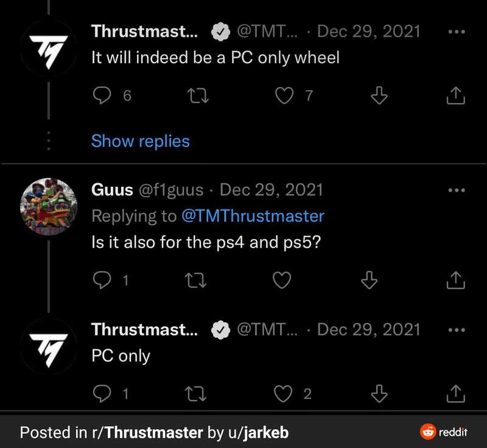Click the @TMThrustmaster mention link
487x448 pixels.
[x=253, y=216]
